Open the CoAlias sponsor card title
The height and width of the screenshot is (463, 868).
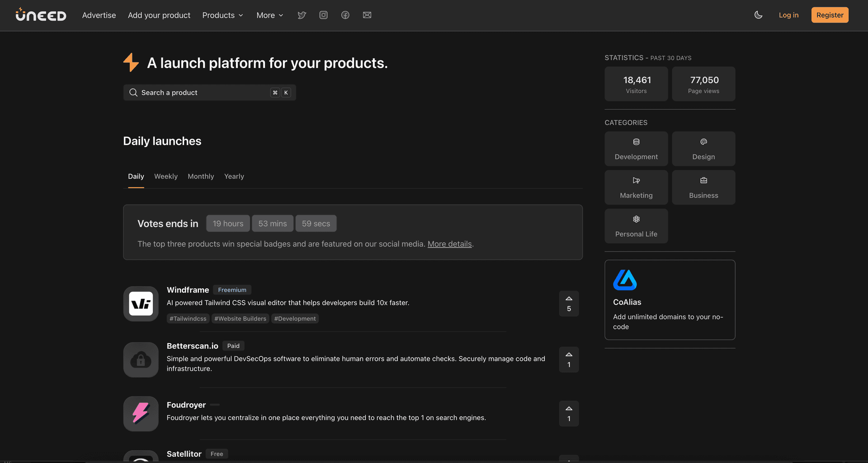click(x=627, y=302)
